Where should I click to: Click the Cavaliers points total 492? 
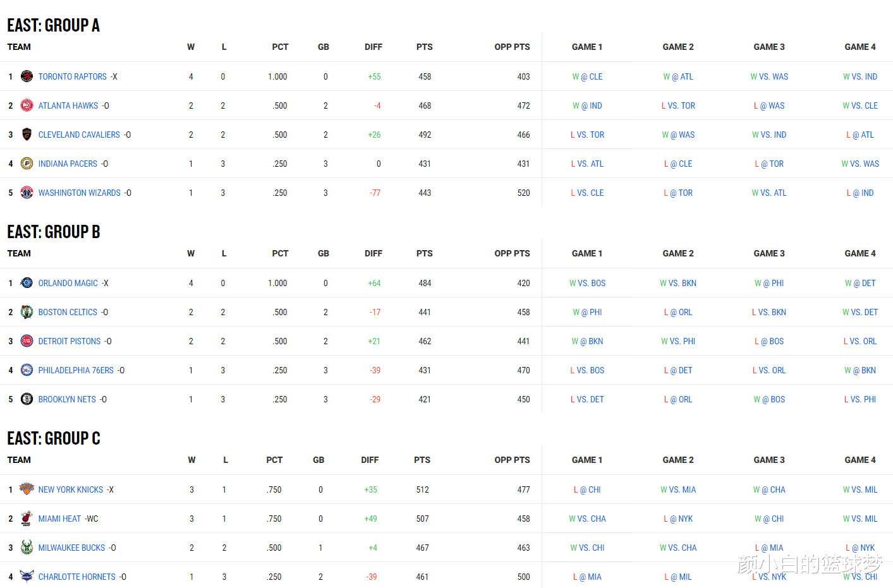tap(425, 135)
